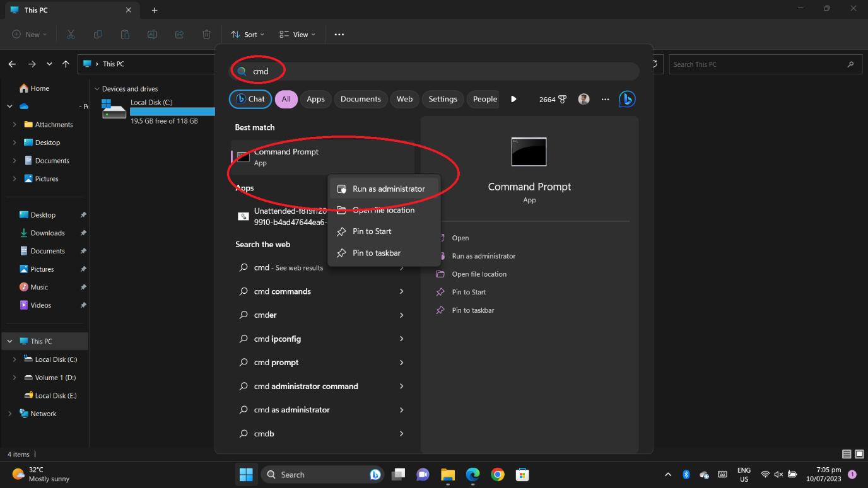The width and height of the screenshot is (868, 488).
Task: Launch Google Chrome from the taskbar
Action: tap(498, 475)
